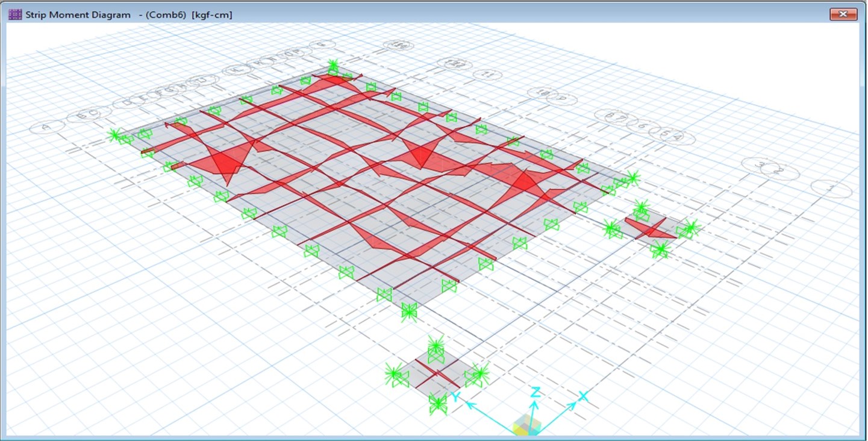Select grid bubble labeled 1

tap(831, 189)
